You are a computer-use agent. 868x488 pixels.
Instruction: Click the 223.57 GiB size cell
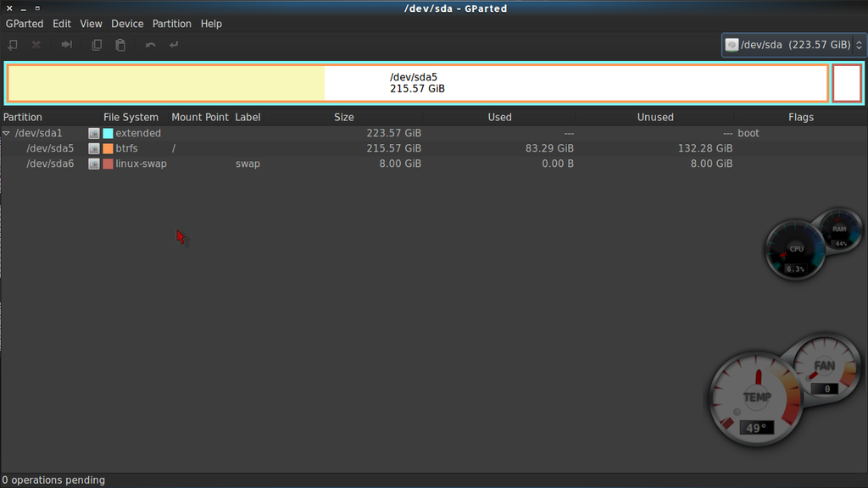393,133
